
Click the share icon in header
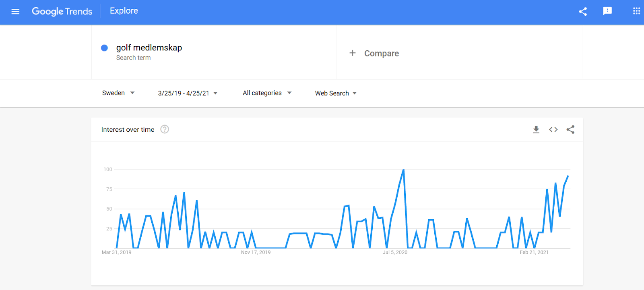[583, 11]
